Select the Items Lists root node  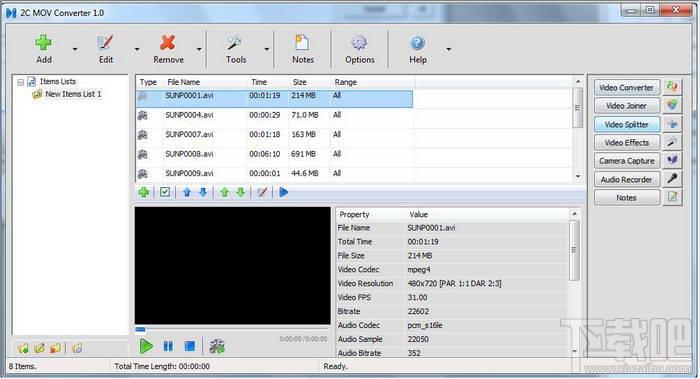pyautogui.click(x=58, y=81)
